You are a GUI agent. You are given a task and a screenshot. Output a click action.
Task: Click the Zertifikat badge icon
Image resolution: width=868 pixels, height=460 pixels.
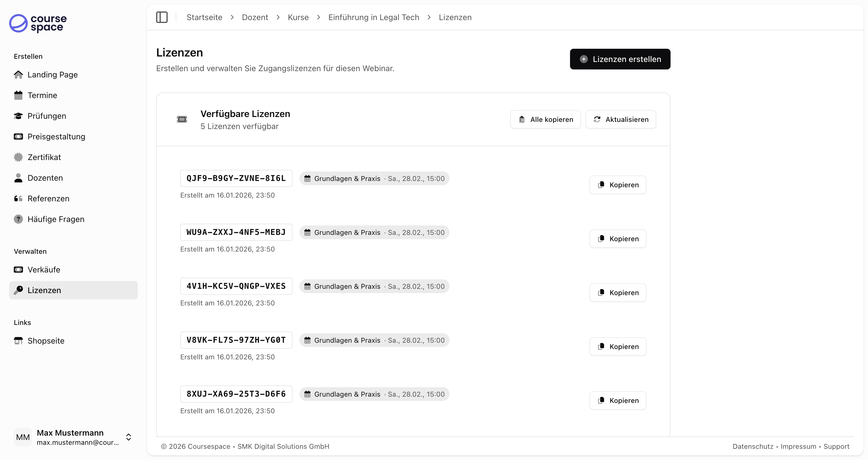18,157
